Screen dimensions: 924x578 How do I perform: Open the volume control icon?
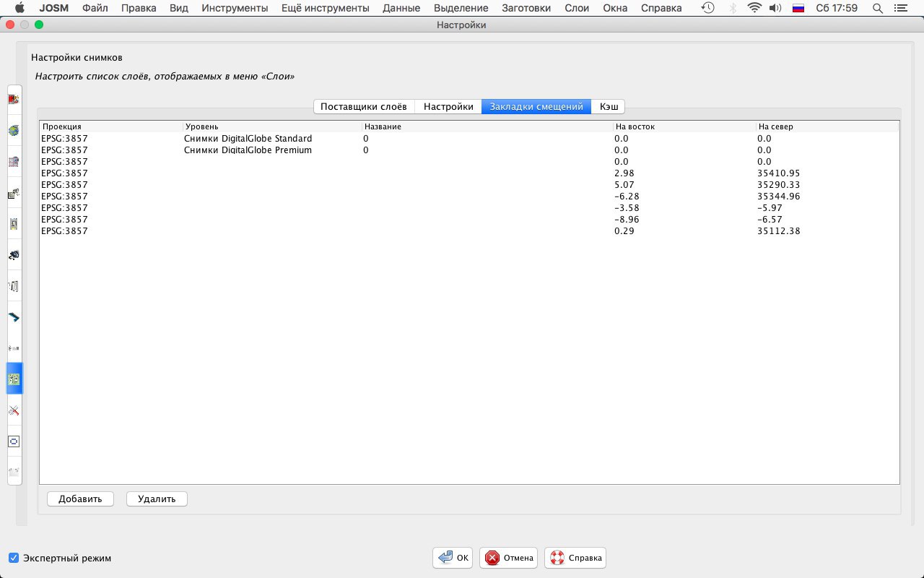click(x=775, y=8)
